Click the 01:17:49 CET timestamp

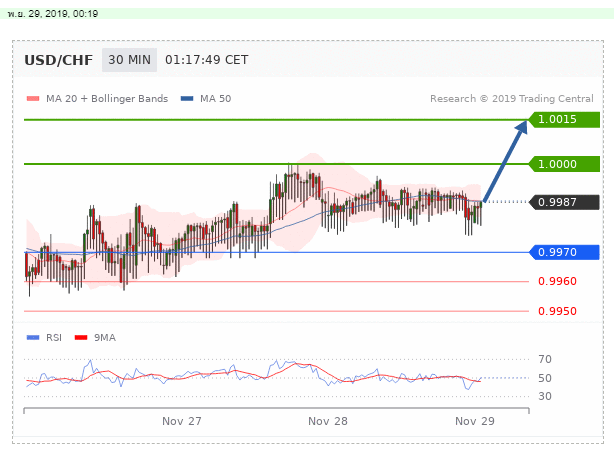click(x=206, y=60)
